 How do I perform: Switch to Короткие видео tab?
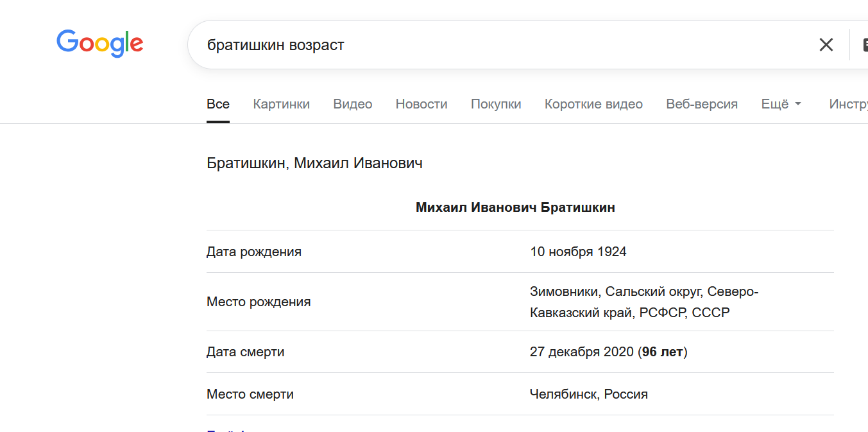click(x=593, y=104)
